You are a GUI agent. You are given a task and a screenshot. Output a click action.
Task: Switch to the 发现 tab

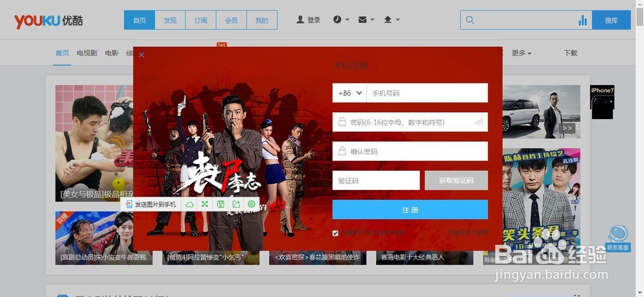pos(170,20)
